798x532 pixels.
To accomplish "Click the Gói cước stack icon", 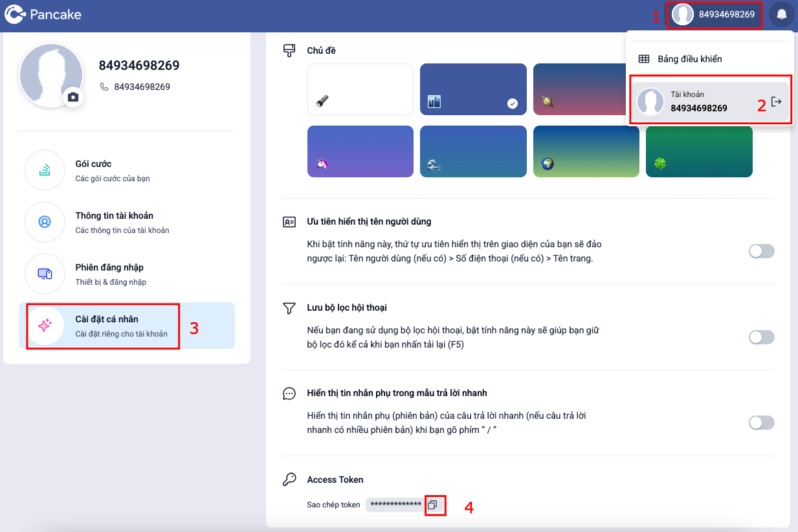I will 45,170.
